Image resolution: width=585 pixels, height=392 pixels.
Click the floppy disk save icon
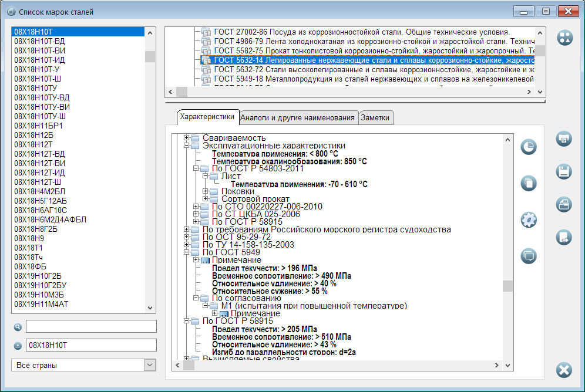click(x=564, y=172)
